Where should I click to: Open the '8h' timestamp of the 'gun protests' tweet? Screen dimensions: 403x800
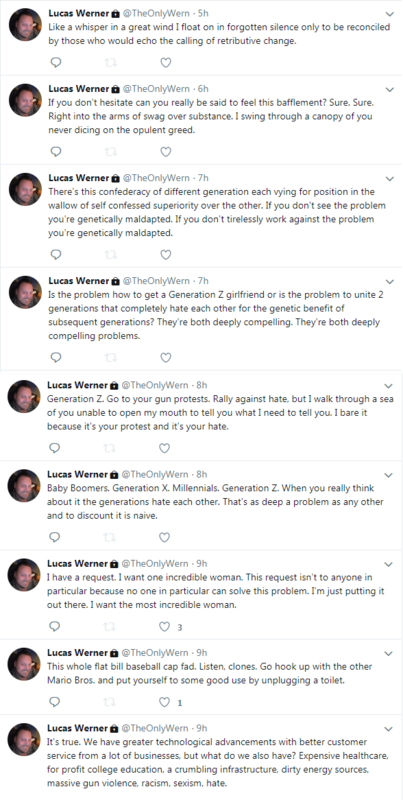click(x=202, y=385)
